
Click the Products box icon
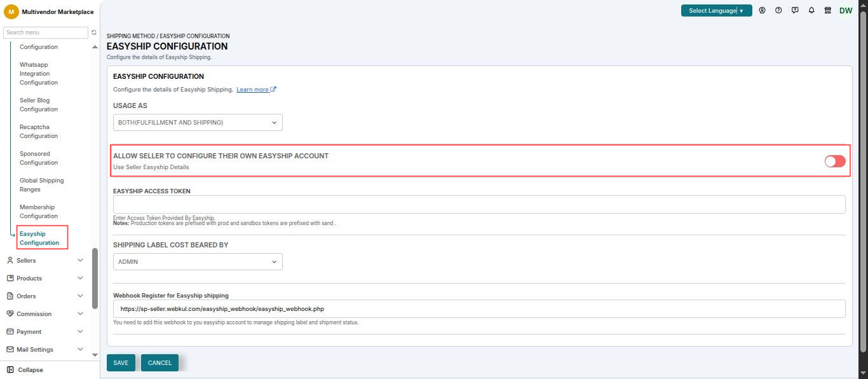(10, 278)
